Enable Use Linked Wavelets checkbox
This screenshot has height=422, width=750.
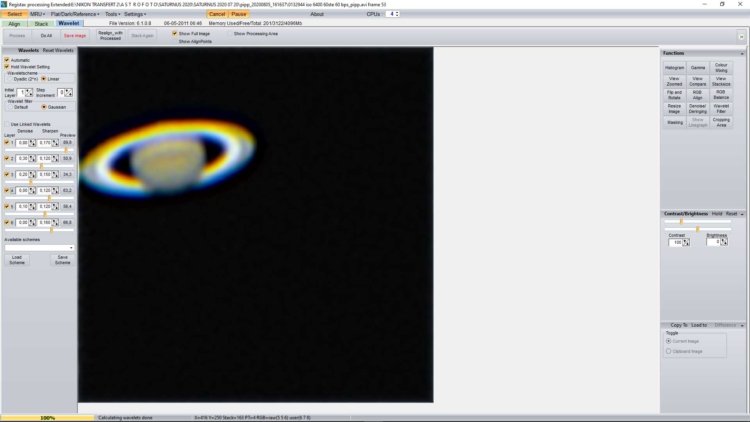(7, 124)
